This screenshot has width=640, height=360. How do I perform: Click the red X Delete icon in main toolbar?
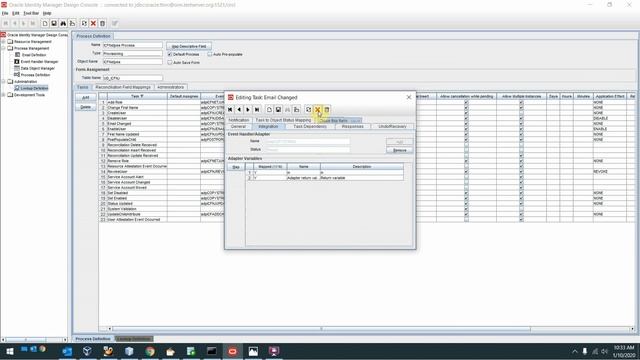point(93,23)
